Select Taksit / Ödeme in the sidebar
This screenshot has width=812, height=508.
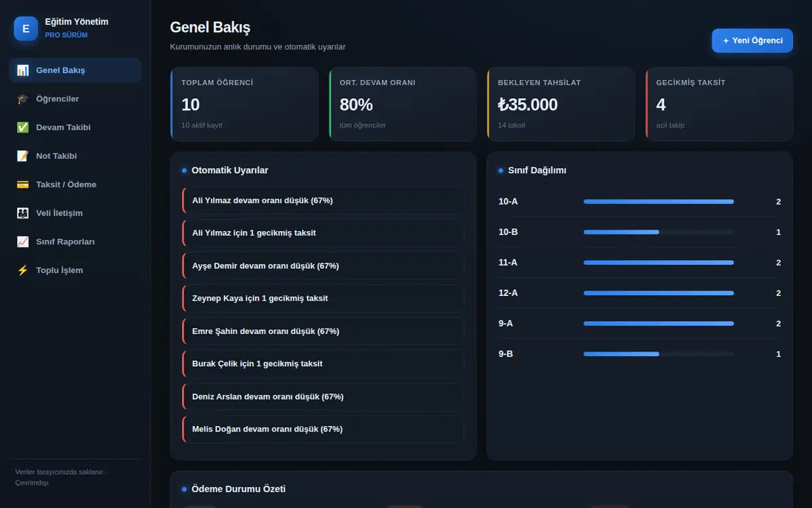tap(75, 184)
